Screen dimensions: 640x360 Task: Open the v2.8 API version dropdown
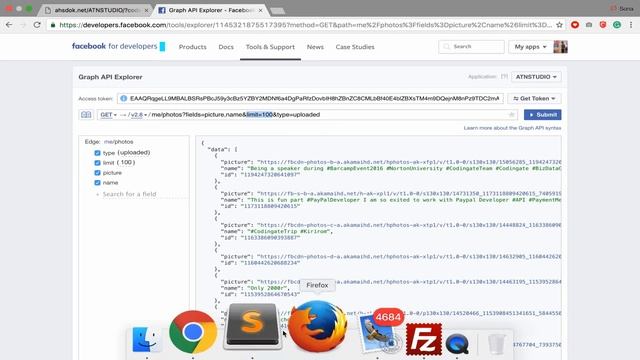tap(139, 115)
